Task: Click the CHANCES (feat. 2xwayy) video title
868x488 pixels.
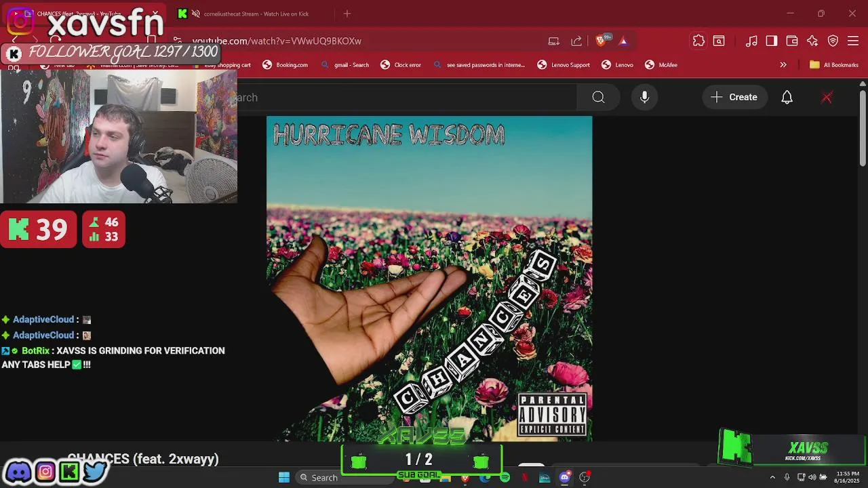Action: [x=143, y=460]
